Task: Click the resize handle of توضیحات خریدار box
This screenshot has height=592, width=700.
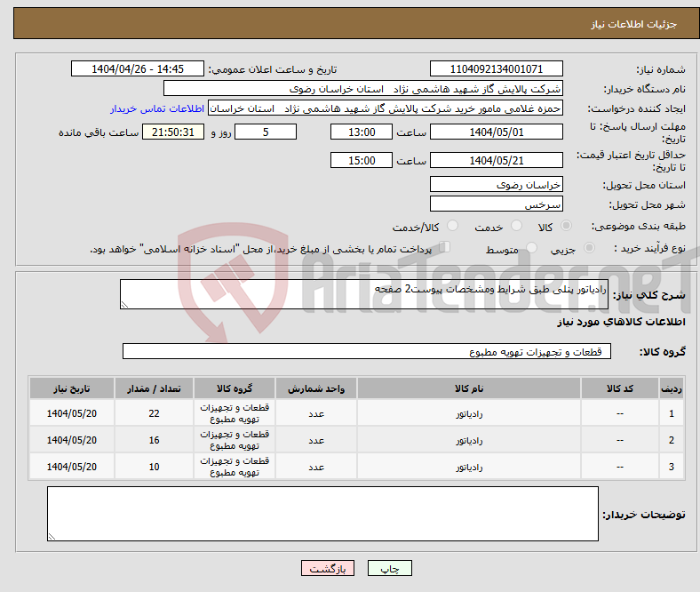Action: coord(52,536)
